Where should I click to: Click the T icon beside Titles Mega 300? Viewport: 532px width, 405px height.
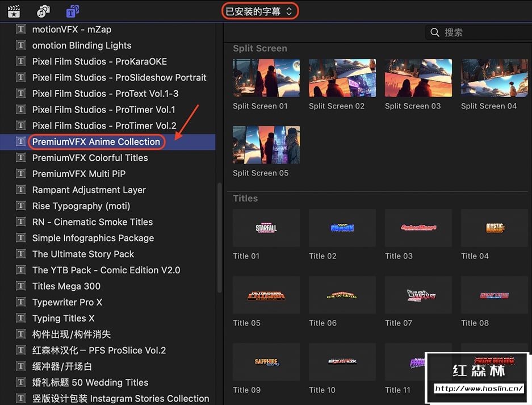tap(20, 286)
